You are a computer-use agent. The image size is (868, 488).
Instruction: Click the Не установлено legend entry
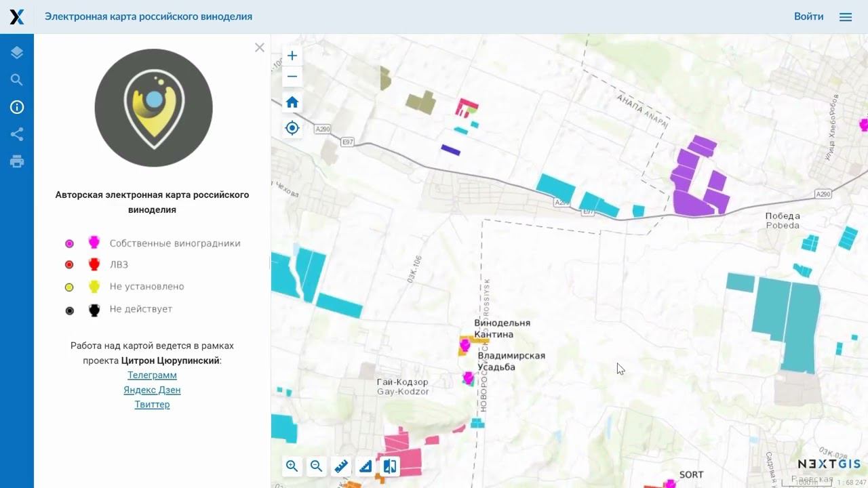pos(125,287)
